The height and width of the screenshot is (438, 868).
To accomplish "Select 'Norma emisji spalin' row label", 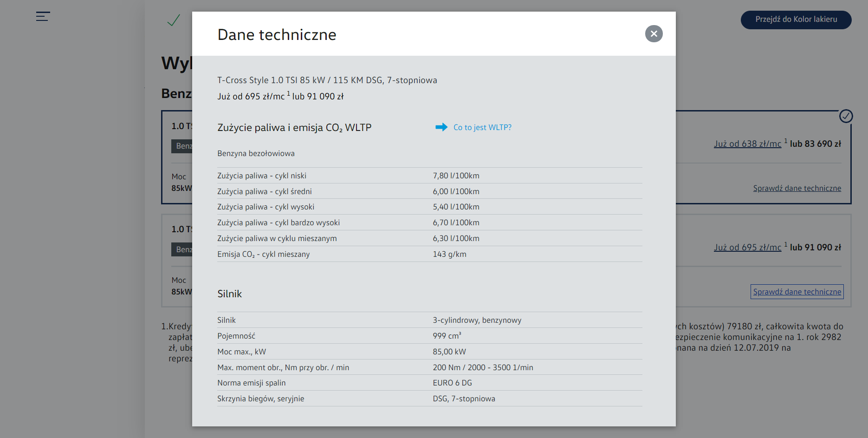I will [x=251, y=383].
